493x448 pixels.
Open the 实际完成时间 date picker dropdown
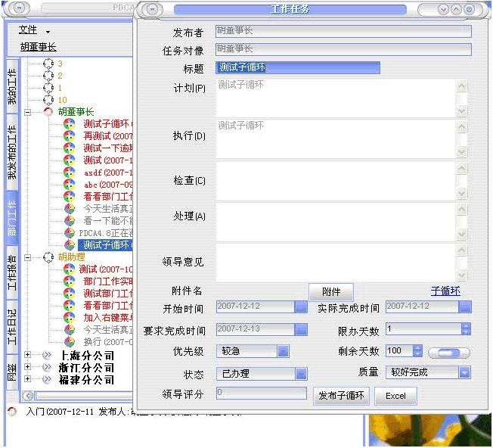[x=465, y=306]
